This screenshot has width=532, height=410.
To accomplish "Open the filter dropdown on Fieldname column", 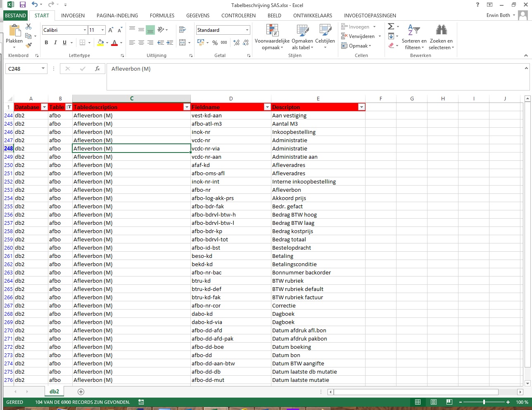I will 267,107.
